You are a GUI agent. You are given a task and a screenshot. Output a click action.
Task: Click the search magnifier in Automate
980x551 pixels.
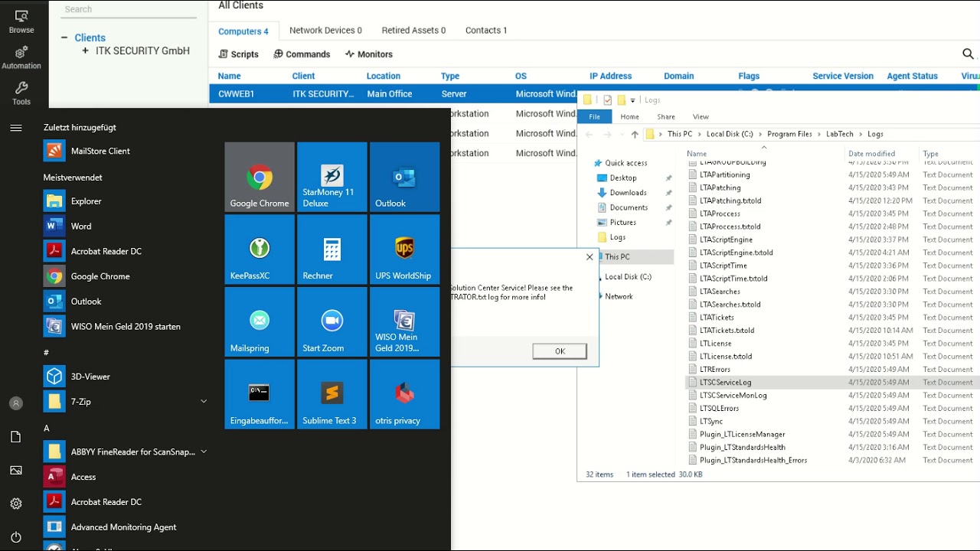pyautogui.click(x=968, y=54)
